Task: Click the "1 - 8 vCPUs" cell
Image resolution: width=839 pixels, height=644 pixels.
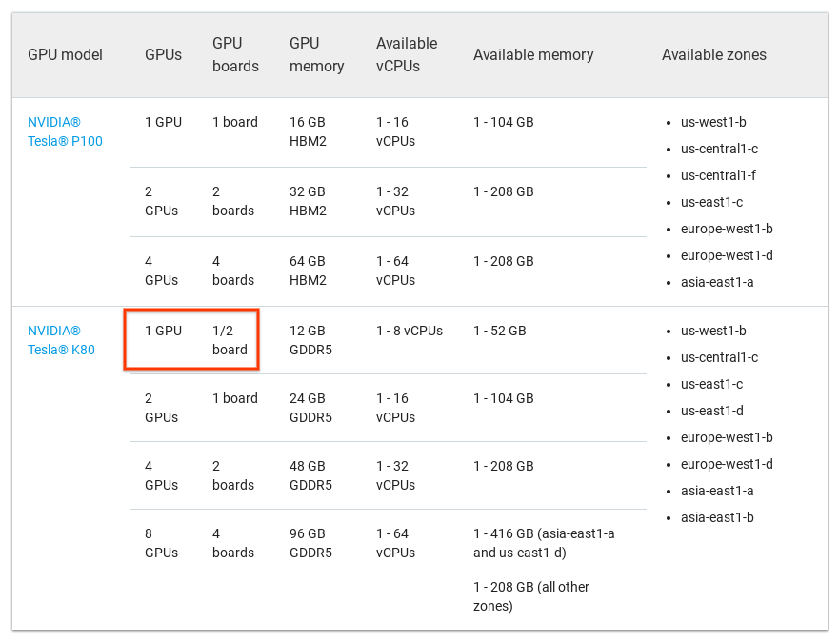Action: [410, 331]
